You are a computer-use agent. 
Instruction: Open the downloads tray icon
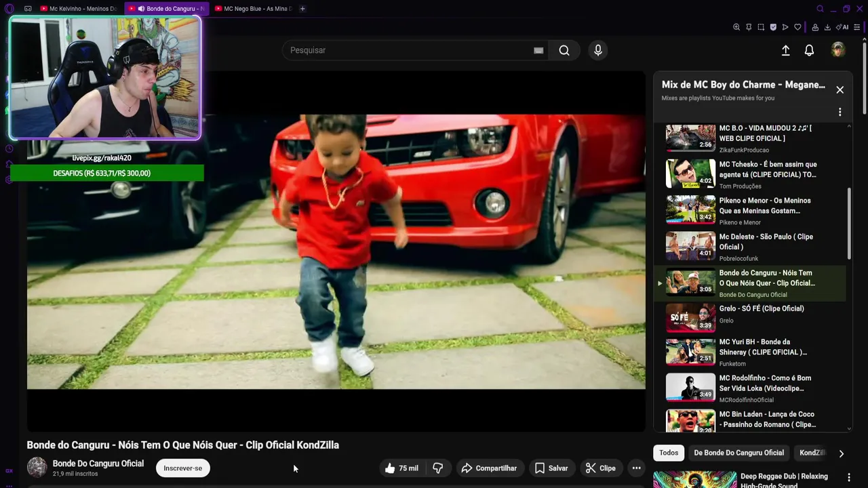pos(827,27)
